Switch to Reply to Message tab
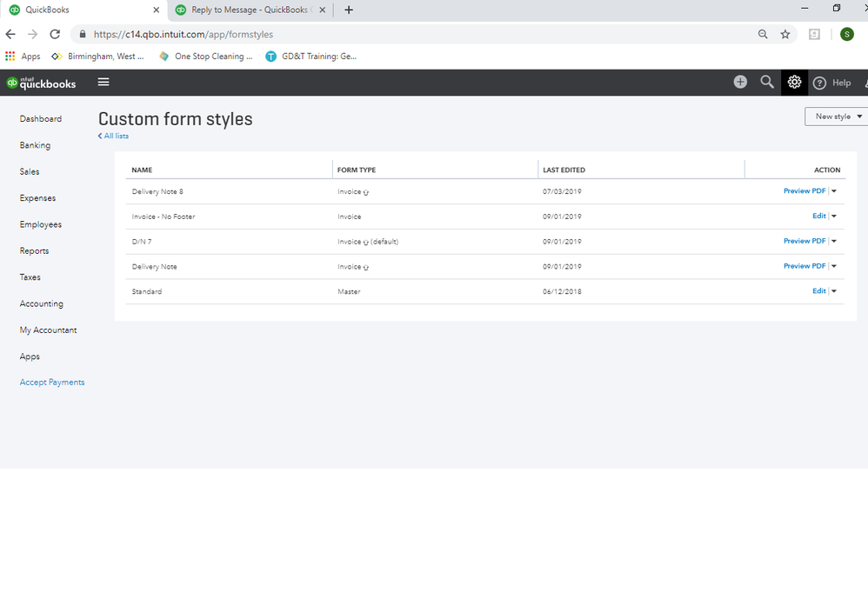The height and width of the screenshot is (613, 868). (x=250, y=10)
